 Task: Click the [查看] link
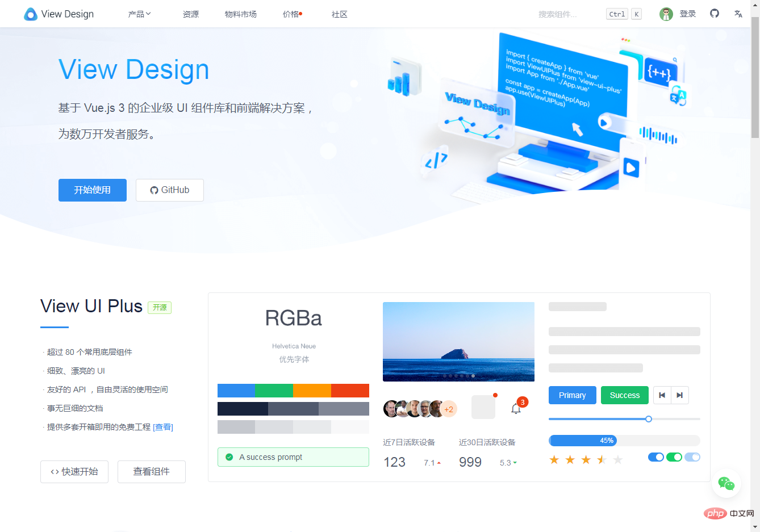coord(163,427)
